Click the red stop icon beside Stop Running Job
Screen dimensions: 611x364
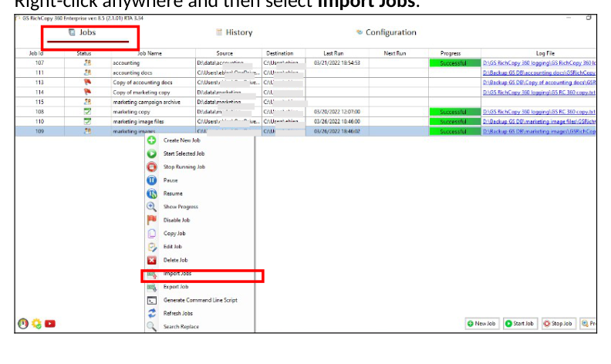(x=151, y=167)
